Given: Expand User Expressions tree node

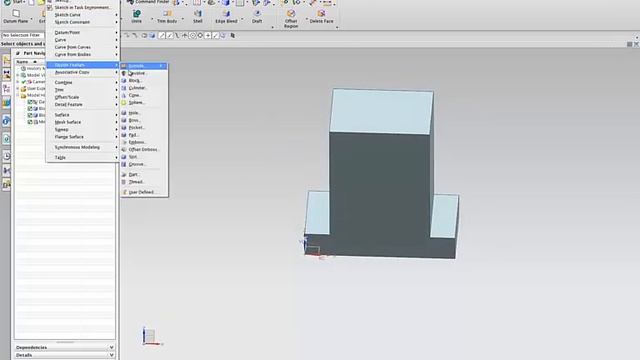Looking at the screenshot, I should pyautogui.click(x=18, y=89).
